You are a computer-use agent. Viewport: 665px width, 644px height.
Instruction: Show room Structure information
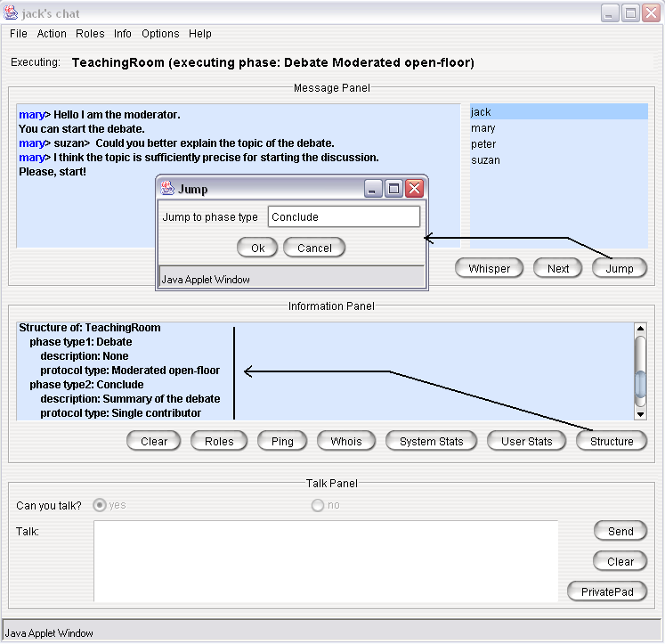[x=612, y=441]
